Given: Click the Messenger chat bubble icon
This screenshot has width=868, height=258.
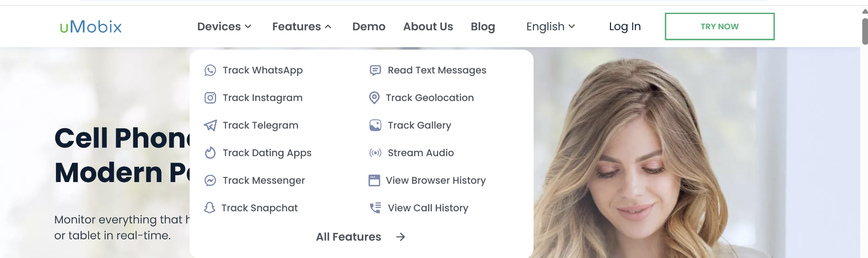Looking at the screenshot, I should (x=210, y=180).
